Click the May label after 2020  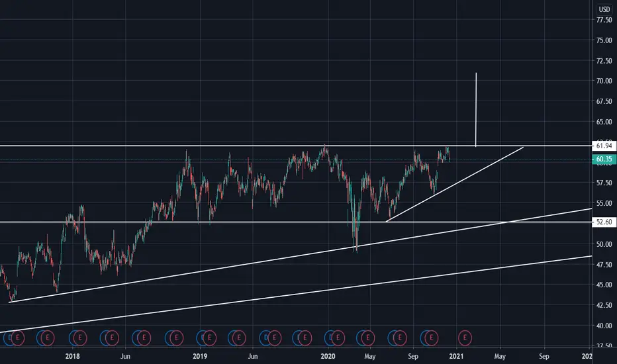tap(370, 356)
